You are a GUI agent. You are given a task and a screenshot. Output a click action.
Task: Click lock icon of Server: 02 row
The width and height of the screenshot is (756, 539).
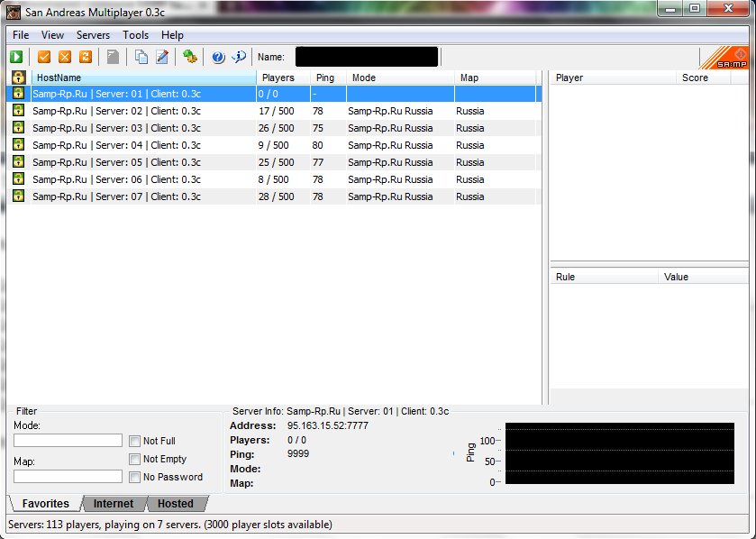(18, 110)
